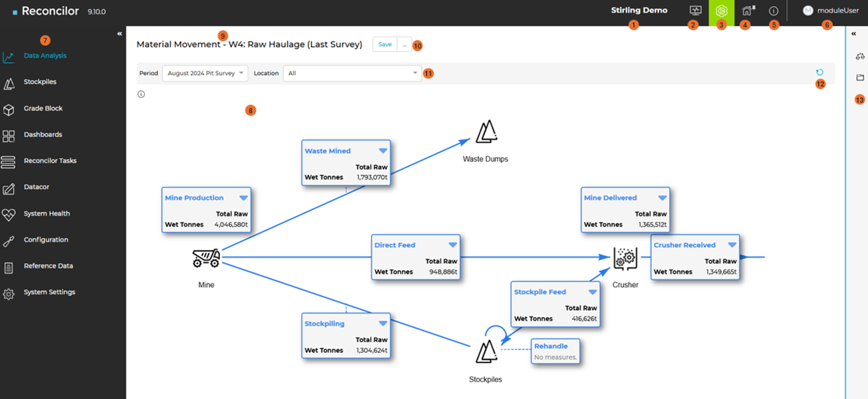Expand the Mine Delivered card arrow
868x399 pixels.
[x=662, y=198]
